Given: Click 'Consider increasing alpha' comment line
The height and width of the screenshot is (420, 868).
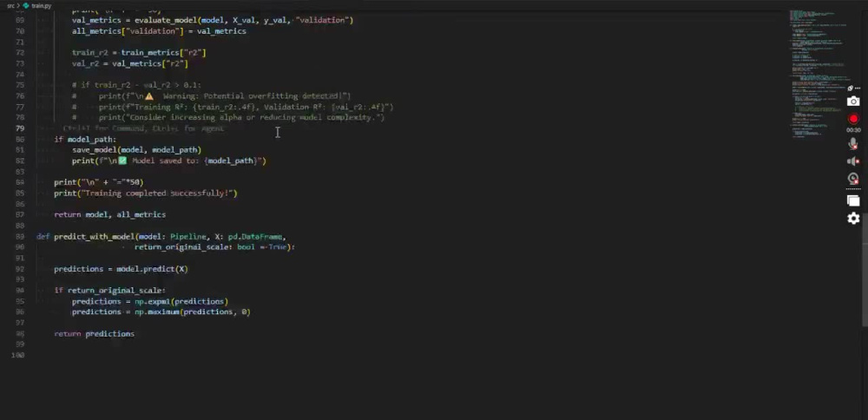Looking at the screenshot, I should click(228, 118).
